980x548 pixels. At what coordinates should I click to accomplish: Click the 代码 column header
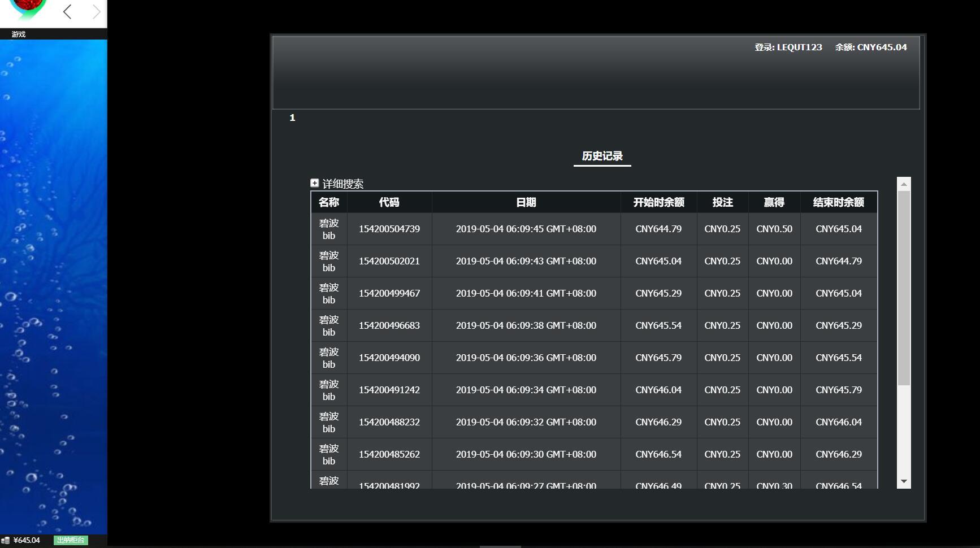(x=389, y=202)
